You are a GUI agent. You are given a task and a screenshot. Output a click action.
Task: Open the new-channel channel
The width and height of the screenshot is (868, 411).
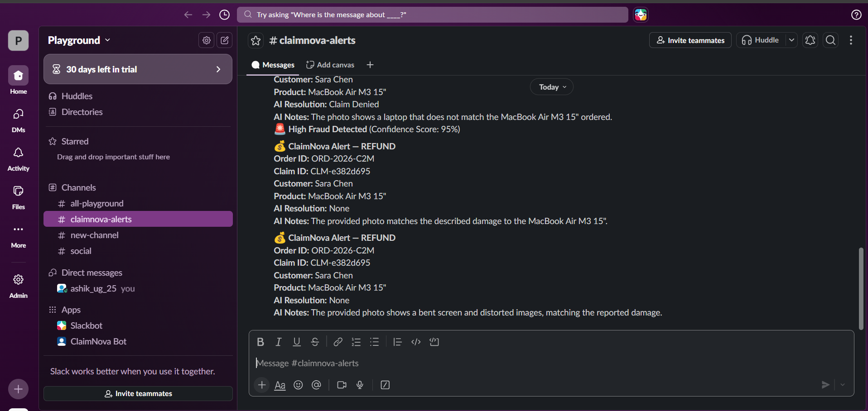(138, 235)
